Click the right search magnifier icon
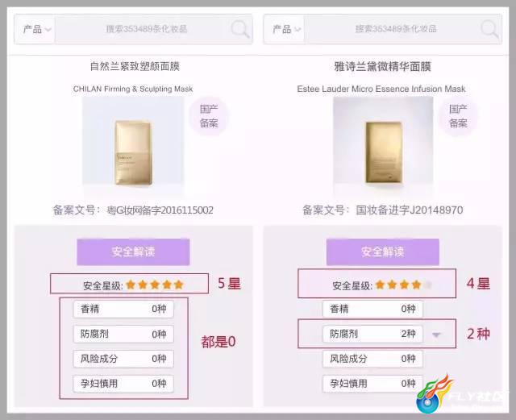The image size is (516, 420). (489, 29)
